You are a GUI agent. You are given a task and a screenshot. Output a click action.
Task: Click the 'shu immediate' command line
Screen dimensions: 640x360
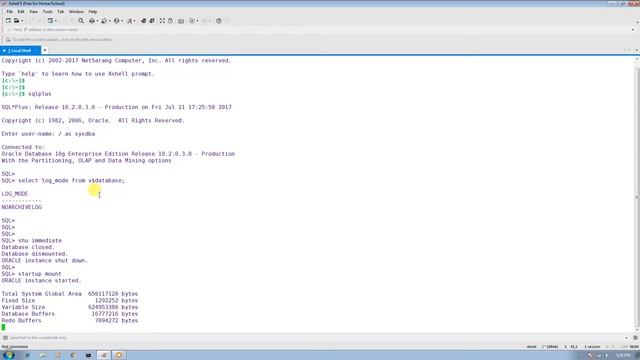pyautogui.click(x=31, y=240)
